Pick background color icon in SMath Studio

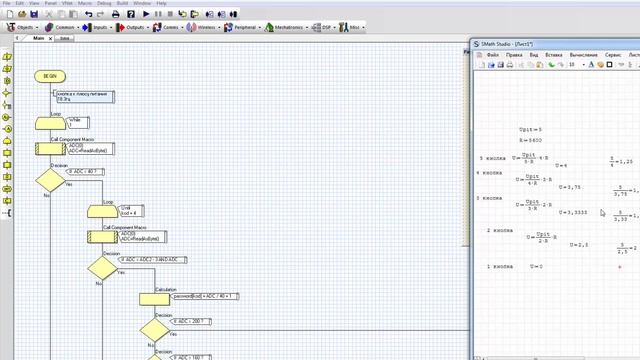tap(600, 65)
